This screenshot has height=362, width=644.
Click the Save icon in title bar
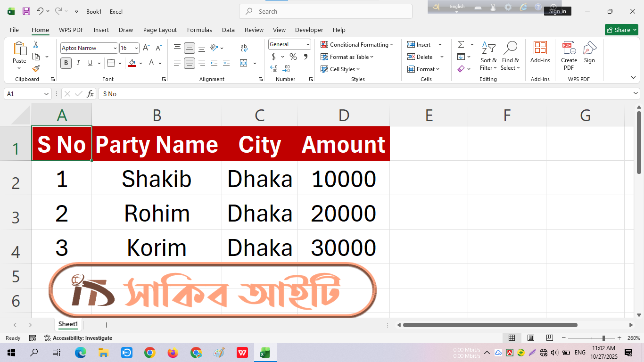coord(26,11)
